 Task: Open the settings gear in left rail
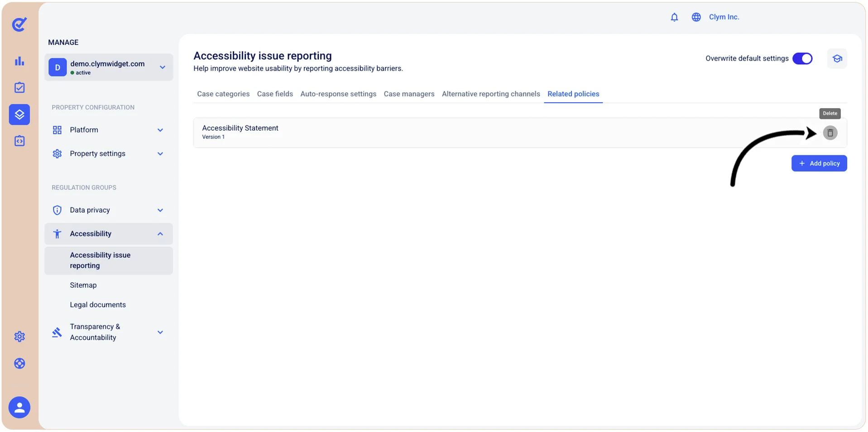pos(19,337)
